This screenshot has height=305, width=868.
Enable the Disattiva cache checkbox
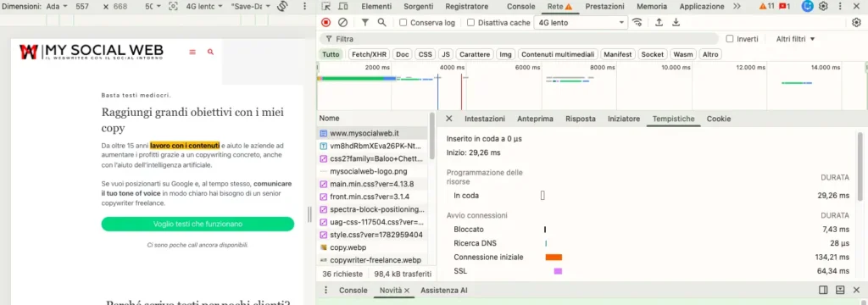471,23
